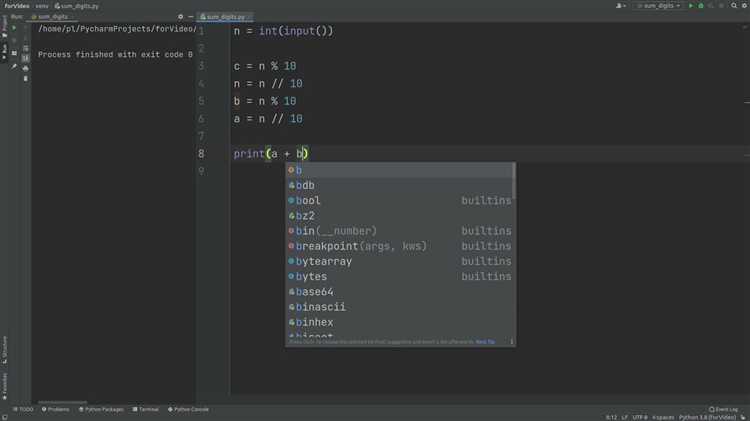Select 'bool' from the autocomplete list
750x421 pixels.
308,201
